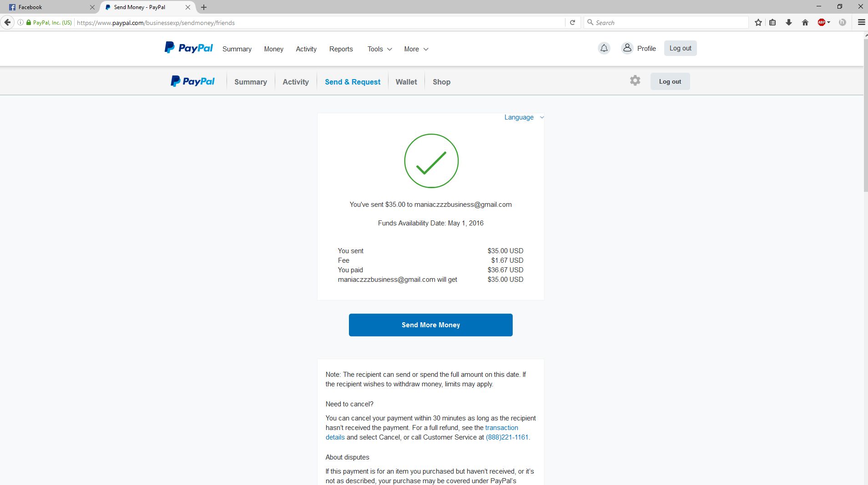
Task: Click the 'Need to cancel?' heading
Action: (x=349, y=404)
